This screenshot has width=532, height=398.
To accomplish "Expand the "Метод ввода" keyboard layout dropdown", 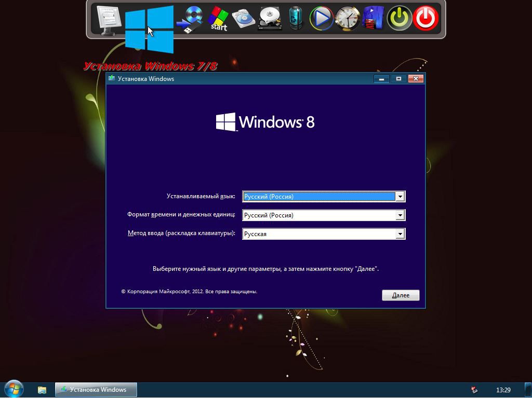I will pos(401,234).
